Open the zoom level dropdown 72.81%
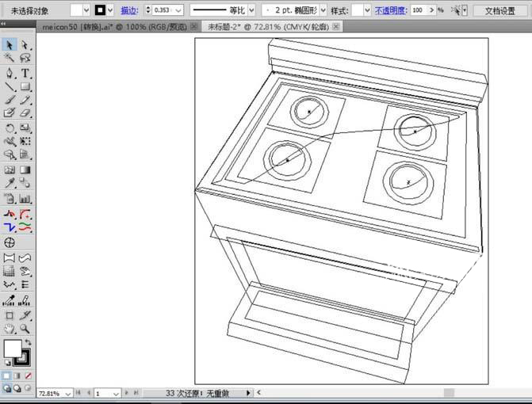The width and height of the screenshot is (532, 404). (x=68, y=394)
